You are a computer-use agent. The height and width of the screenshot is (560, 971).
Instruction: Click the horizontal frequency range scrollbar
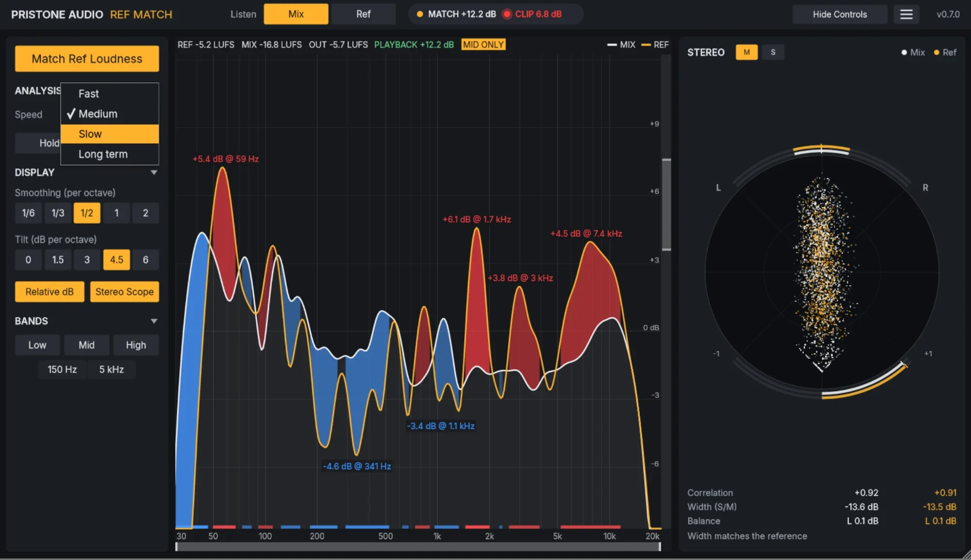coord(418,547)
